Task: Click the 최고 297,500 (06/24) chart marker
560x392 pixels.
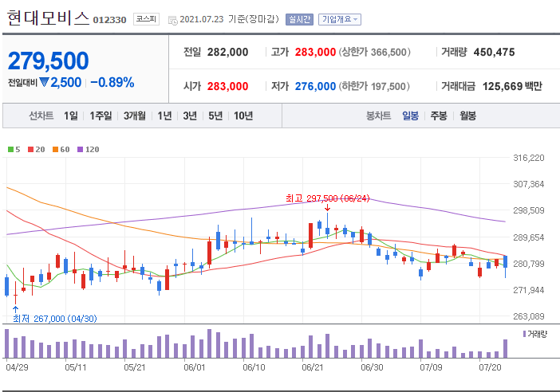Action: (x=328, y=198)
